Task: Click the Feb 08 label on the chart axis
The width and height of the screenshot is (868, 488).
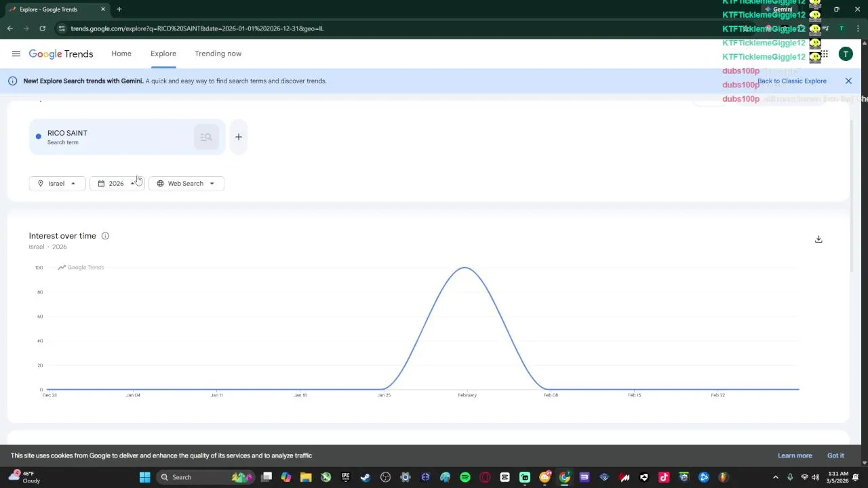Action: click(x=551, y=395)
